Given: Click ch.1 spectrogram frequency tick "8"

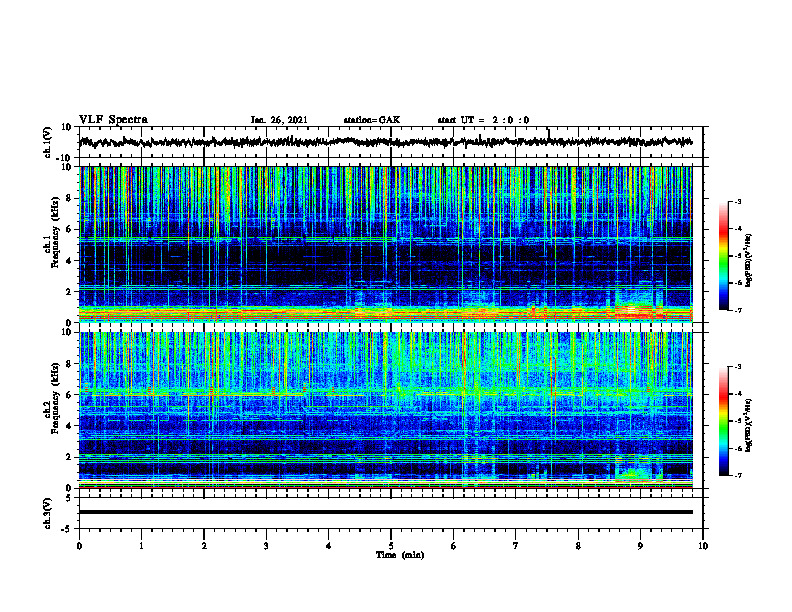Looking at the screenshot, I should [69, 198].
